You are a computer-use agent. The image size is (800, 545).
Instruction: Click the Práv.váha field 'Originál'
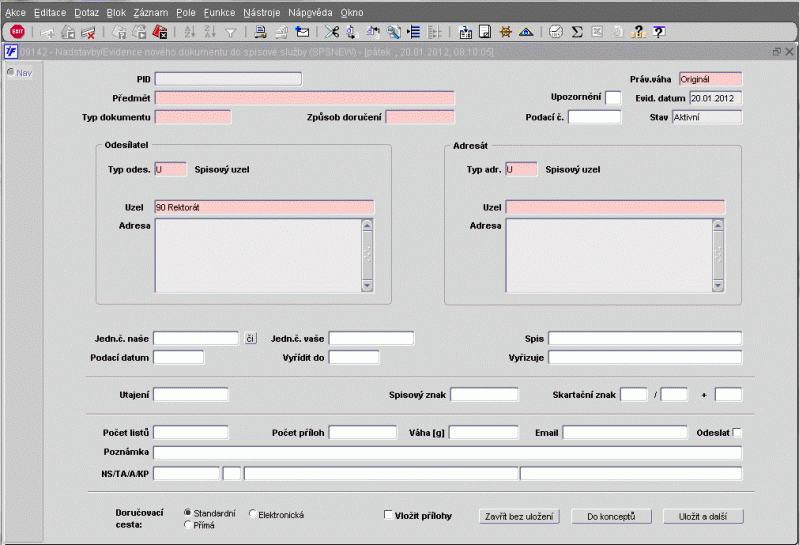(710, 79)
